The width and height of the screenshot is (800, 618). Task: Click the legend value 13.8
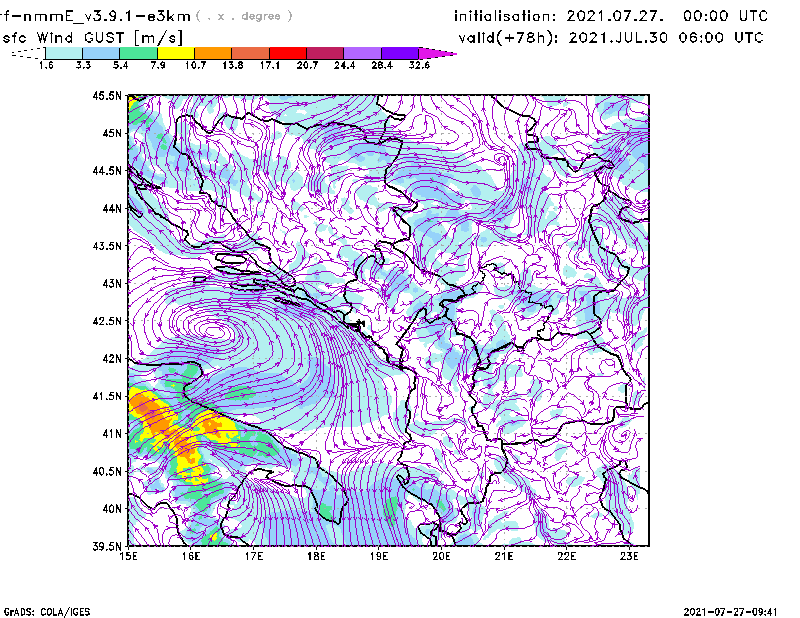pos(233,65)
